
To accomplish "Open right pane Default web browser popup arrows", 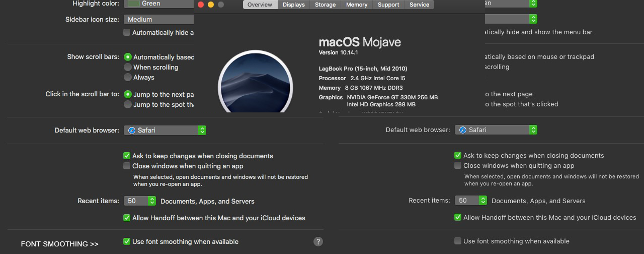I will [533, 130].
